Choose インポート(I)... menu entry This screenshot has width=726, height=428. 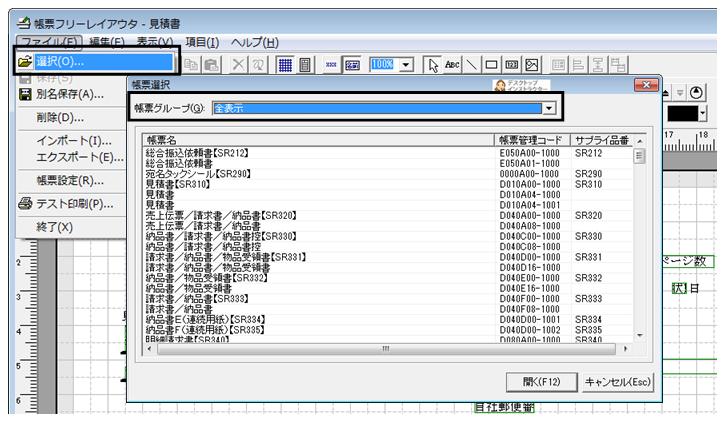pos(74,141)
